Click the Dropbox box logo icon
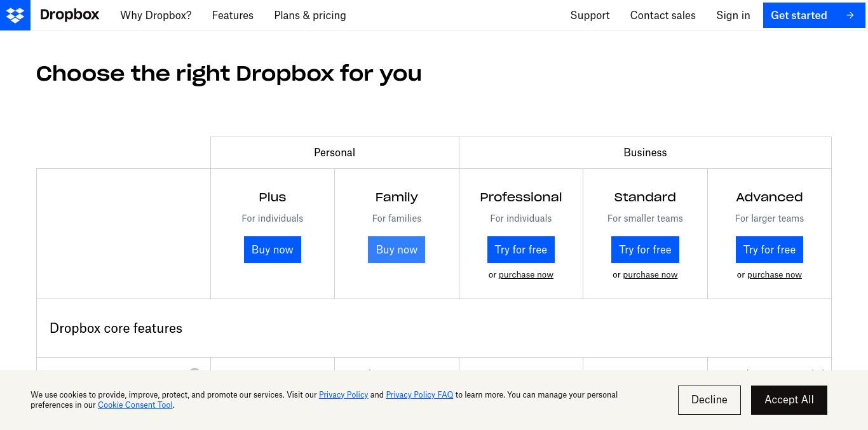 tap(15, 15)
